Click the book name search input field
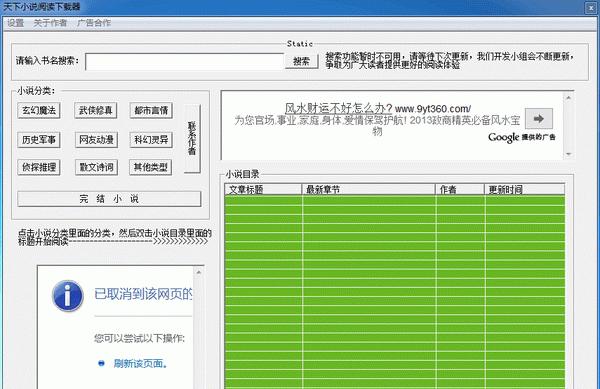 point(184,62)
